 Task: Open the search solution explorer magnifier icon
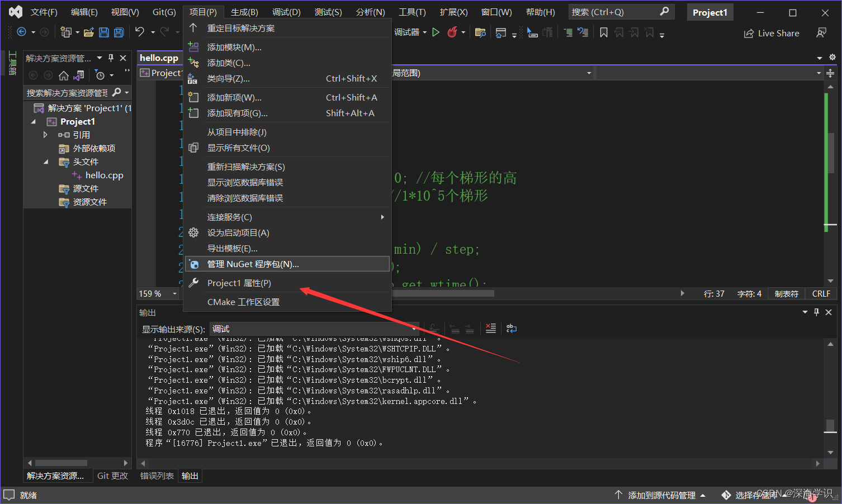pos(117,92)
